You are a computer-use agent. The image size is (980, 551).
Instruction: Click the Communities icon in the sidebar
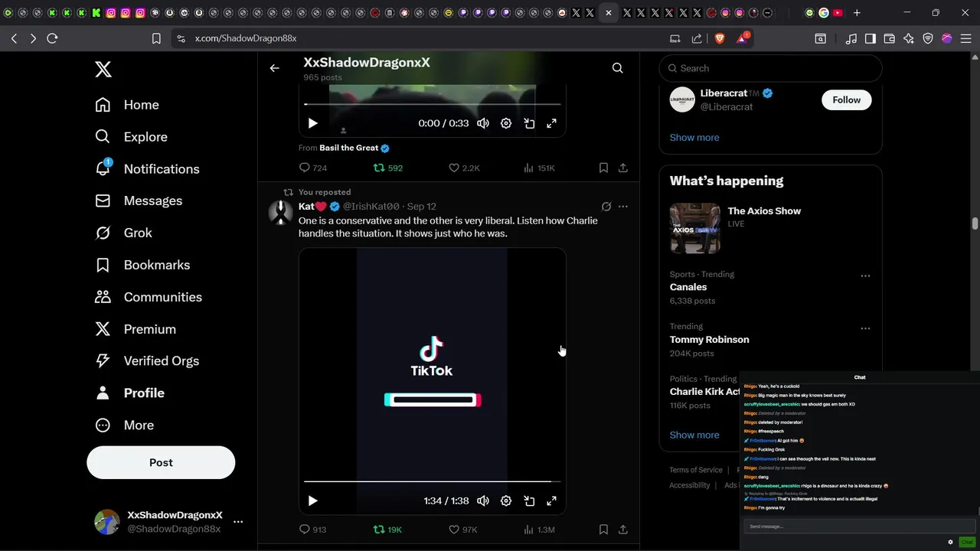[x=103, y=297]
